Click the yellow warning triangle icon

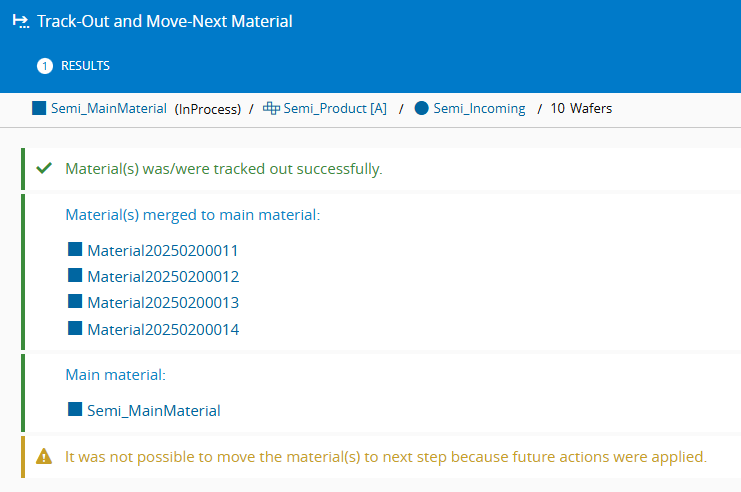point(44,457)
